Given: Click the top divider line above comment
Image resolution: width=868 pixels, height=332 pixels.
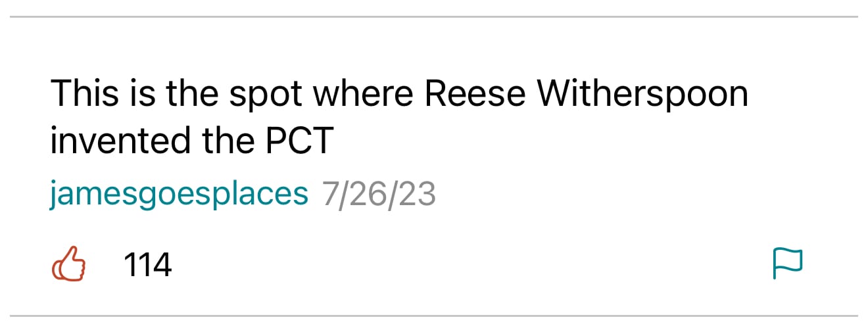Looking at the screenshot, I should tap(434, 16).
